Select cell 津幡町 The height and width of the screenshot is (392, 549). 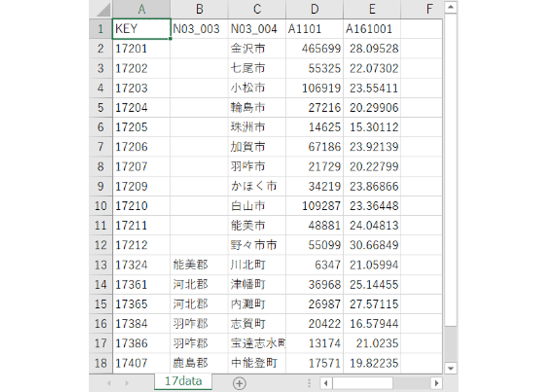(x=257, y=284)
